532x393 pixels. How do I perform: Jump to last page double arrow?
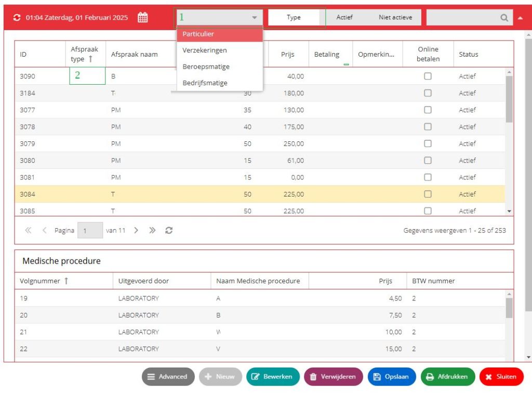pos(152,230)
